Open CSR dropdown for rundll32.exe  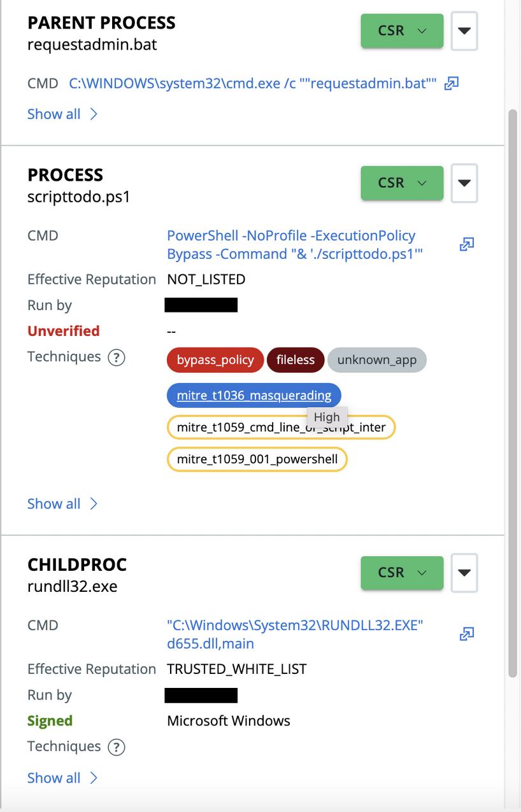(402, 572)
